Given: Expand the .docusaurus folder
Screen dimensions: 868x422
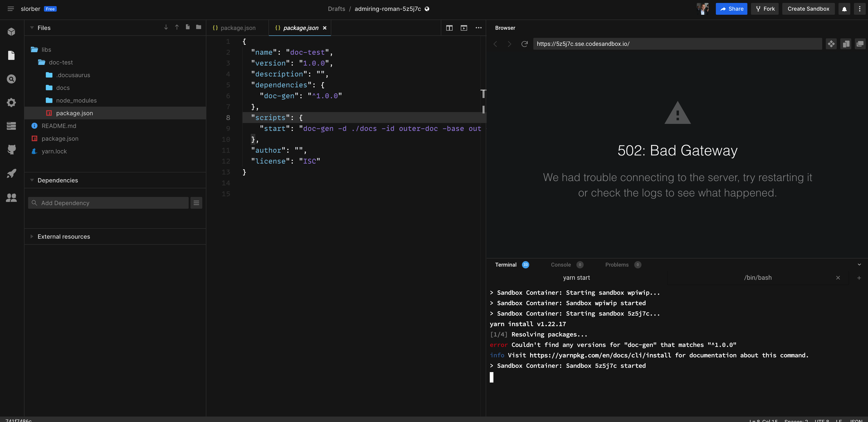Looking at the screenshot, I should pos(115,75).
